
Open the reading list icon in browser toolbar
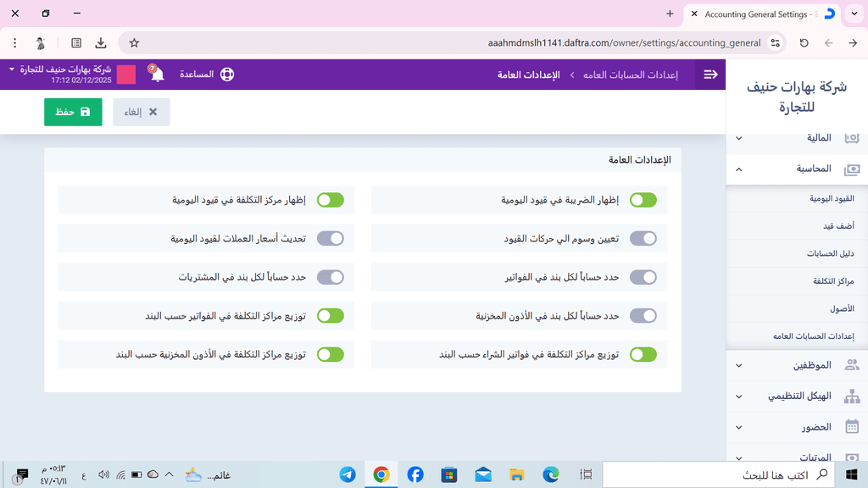pos(76,43)
